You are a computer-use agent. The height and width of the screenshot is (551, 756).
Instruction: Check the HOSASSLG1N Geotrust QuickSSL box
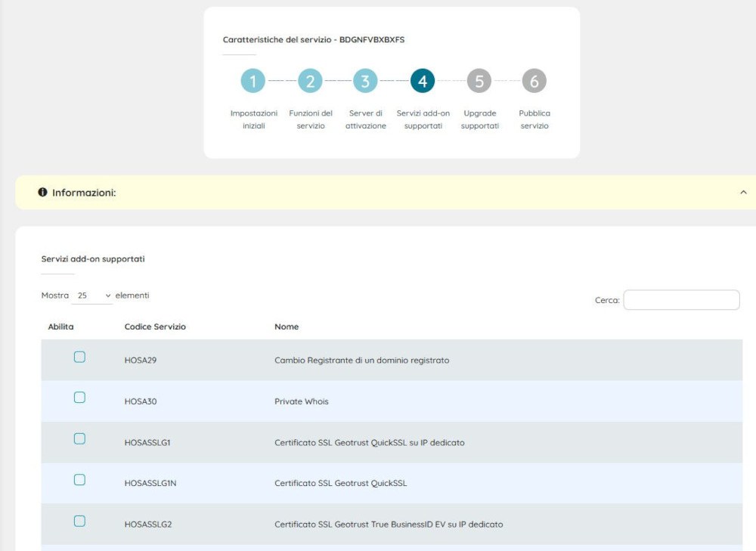tap(79, 480)
